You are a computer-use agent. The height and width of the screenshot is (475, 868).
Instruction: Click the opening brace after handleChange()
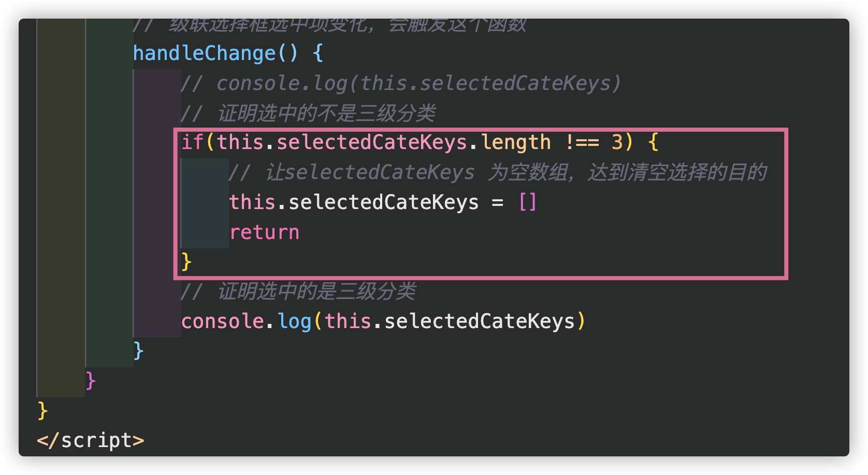point(318,53)
